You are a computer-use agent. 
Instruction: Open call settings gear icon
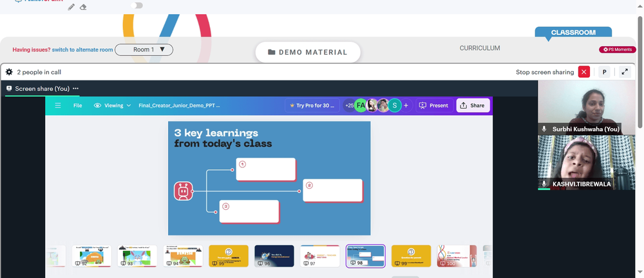pyautogui.click(x=9, y=72)
